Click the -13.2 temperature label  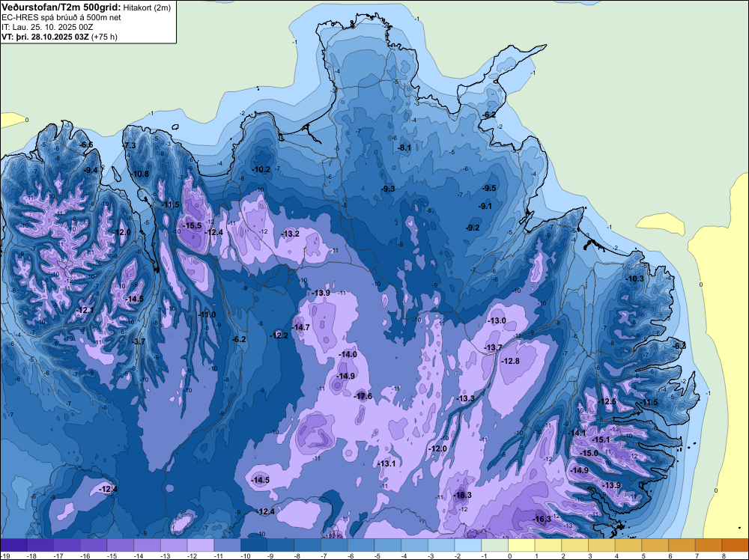point(290,234)
